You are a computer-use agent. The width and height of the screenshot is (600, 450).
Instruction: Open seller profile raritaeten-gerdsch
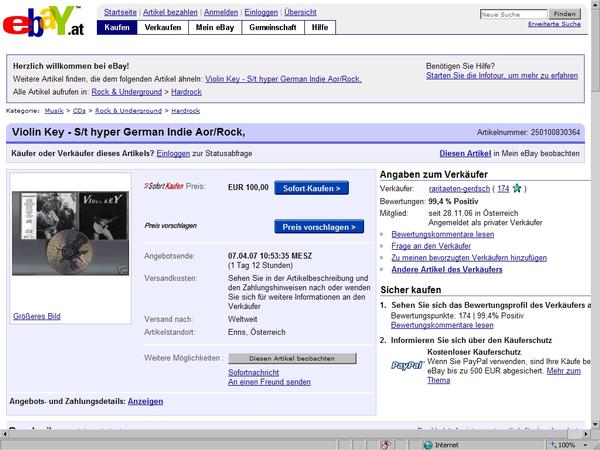click(461, 188)
